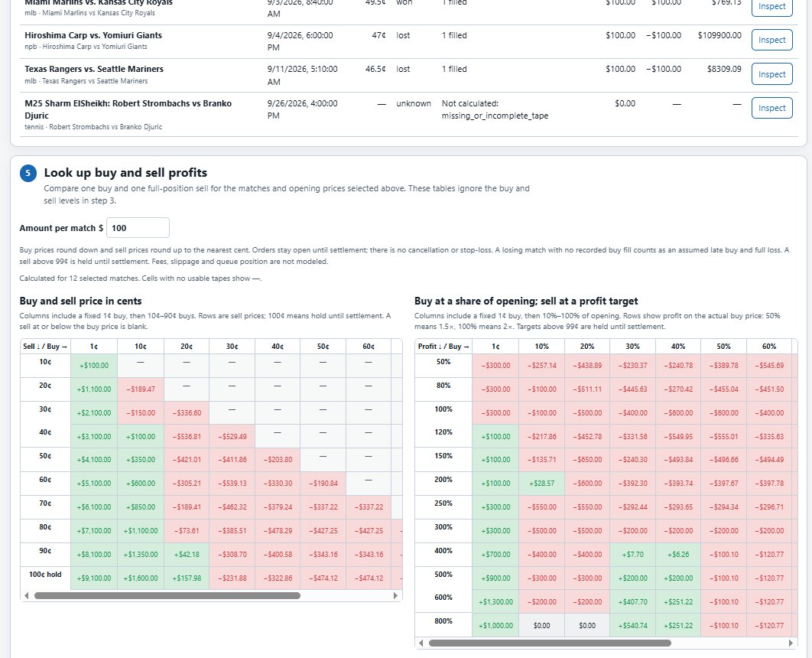The width and height of the screenshot is (812, 658).
Task: Click the +$100.00 cell in 10¢ sell row
Action: pyautogui.click(x=94, y=365)
